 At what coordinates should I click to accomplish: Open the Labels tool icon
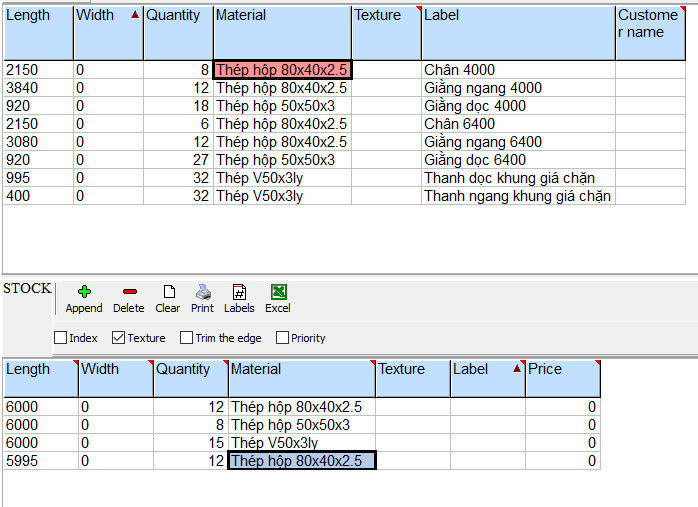click(239, 292)
